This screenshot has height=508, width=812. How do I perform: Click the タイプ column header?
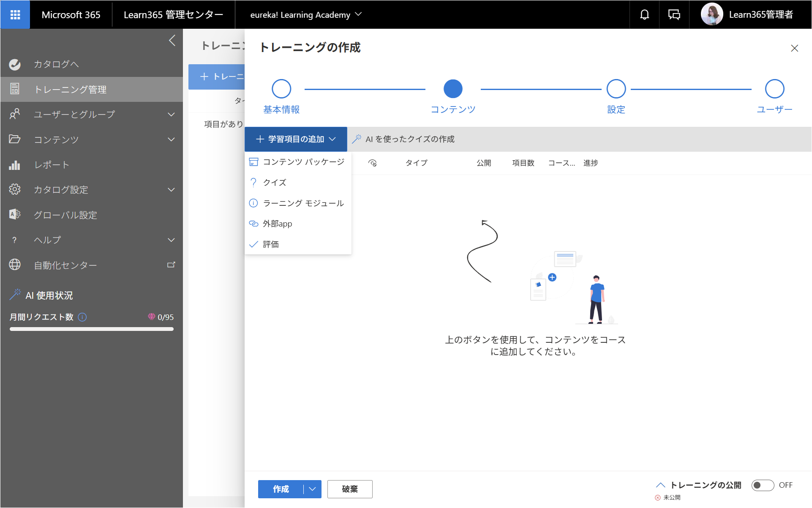[x=417, y=163]
